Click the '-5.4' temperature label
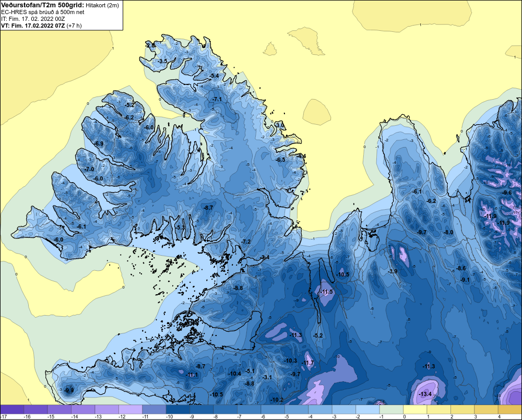 [214, 76]
